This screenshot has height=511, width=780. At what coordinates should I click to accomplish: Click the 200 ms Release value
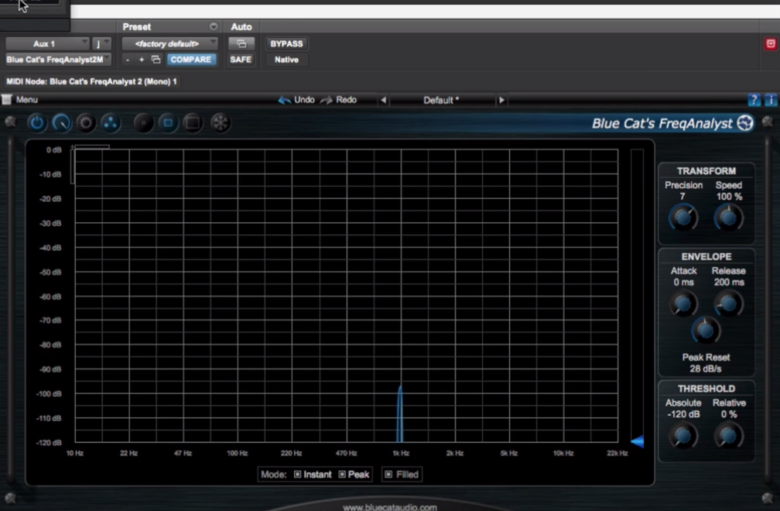pos(729,282)
